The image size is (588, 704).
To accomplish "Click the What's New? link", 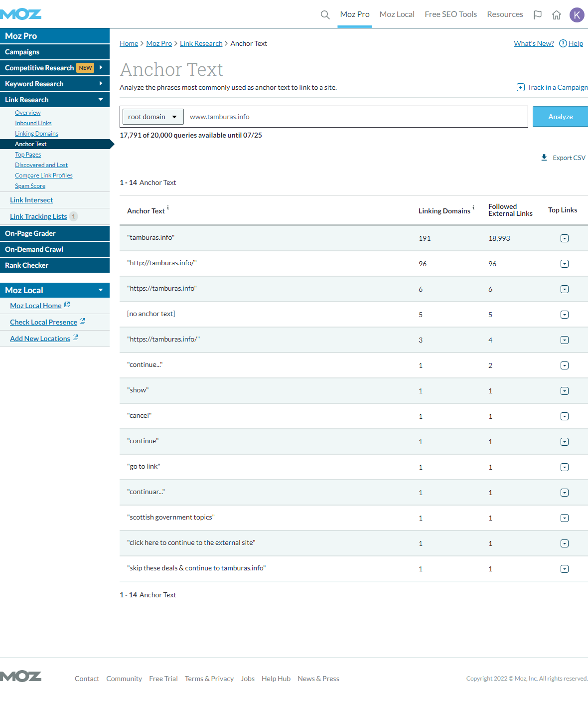I will click(x=534, y=43).
